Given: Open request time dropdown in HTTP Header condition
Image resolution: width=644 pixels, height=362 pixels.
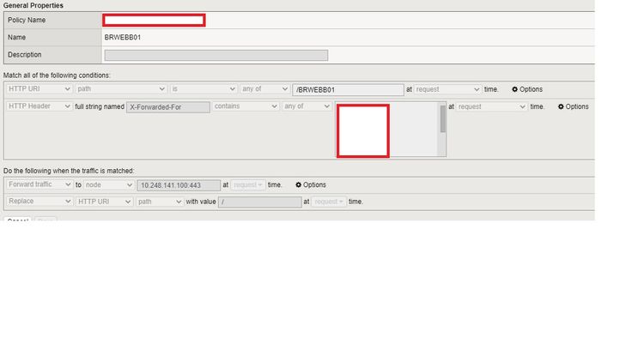Looking at the screenshot, I should pos(492,106).
